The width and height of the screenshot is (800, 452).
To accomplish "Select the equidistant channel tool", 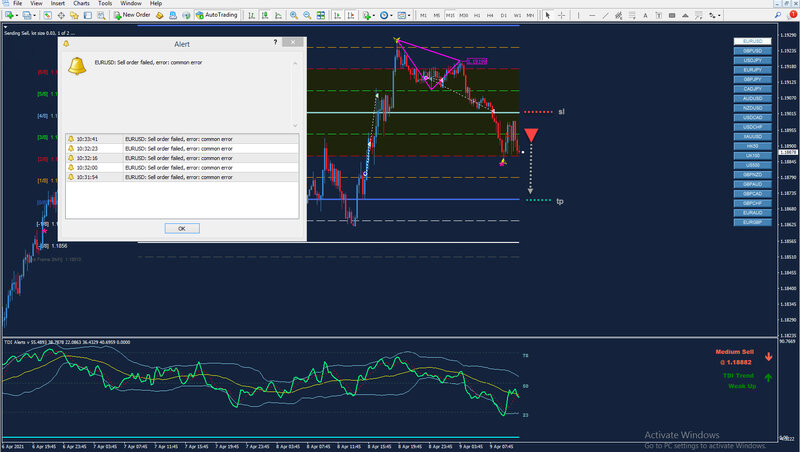I will point(618,15).
